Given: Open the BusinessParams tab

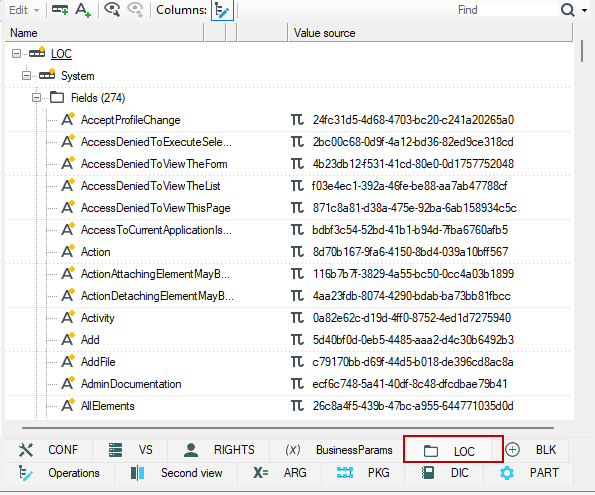Looking at the screenshot, I should (x=337, y=450).
